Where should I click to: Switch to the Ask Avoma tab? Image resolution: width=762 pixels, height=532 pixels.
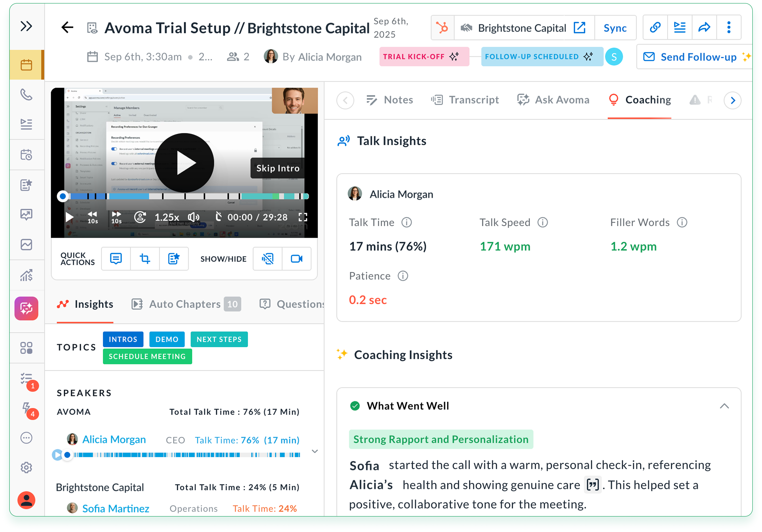click(553, 100)
